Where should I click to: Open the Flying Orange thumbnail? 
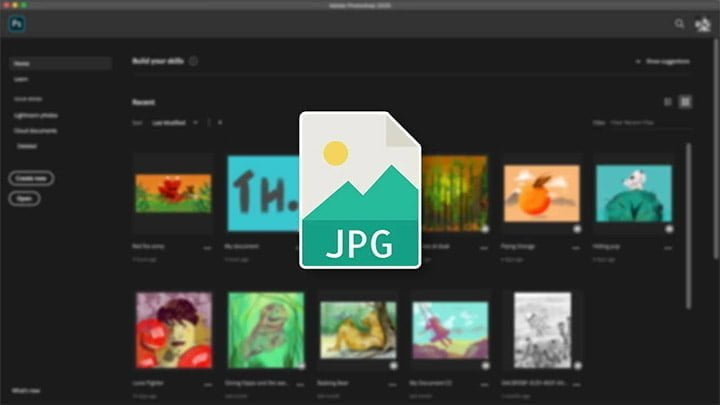(x=542, y=193)
